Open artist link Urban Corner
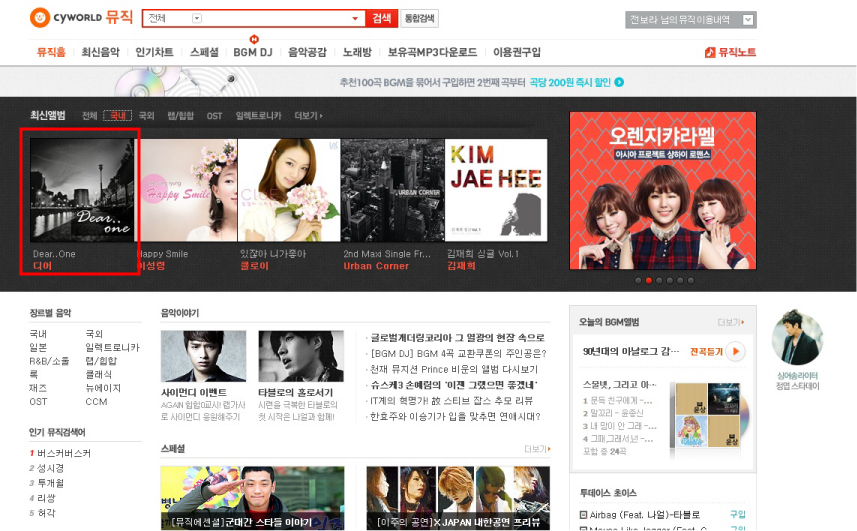Viewport: 857px width, 531px height. pos(376,266)
